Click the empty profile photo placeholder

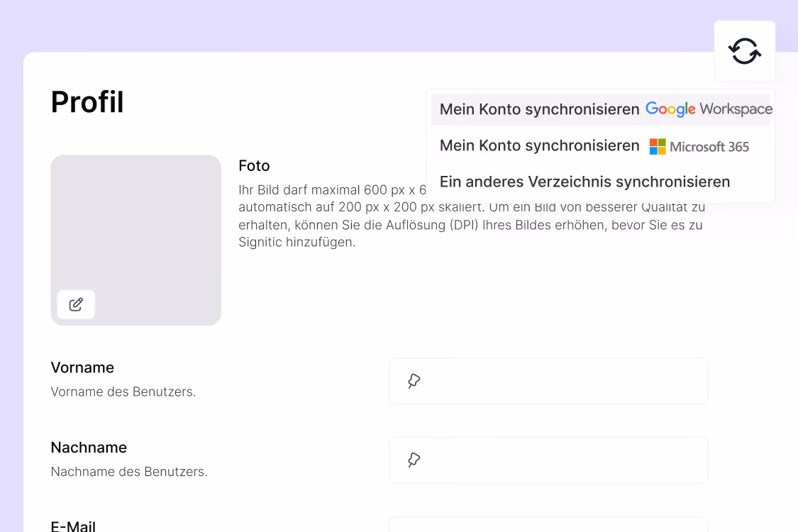tap(136, 240)
